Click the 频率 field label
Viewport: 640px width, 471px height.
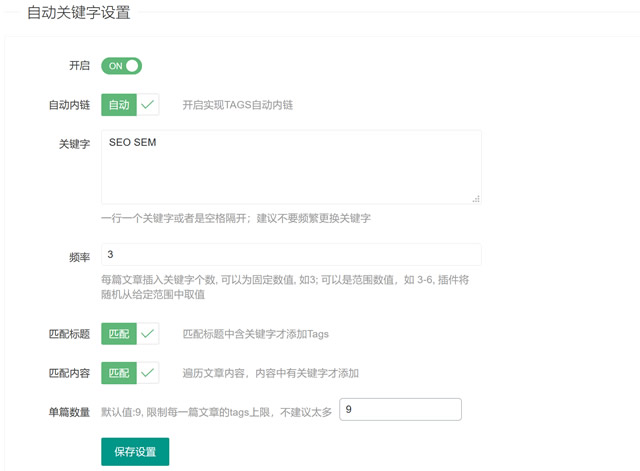click(80, 257)
